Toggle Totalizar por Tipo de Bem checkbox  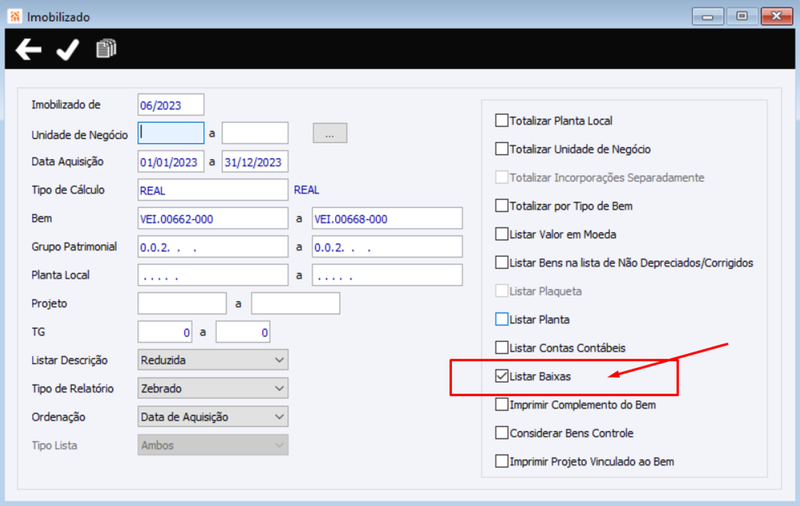coord(502,206)
